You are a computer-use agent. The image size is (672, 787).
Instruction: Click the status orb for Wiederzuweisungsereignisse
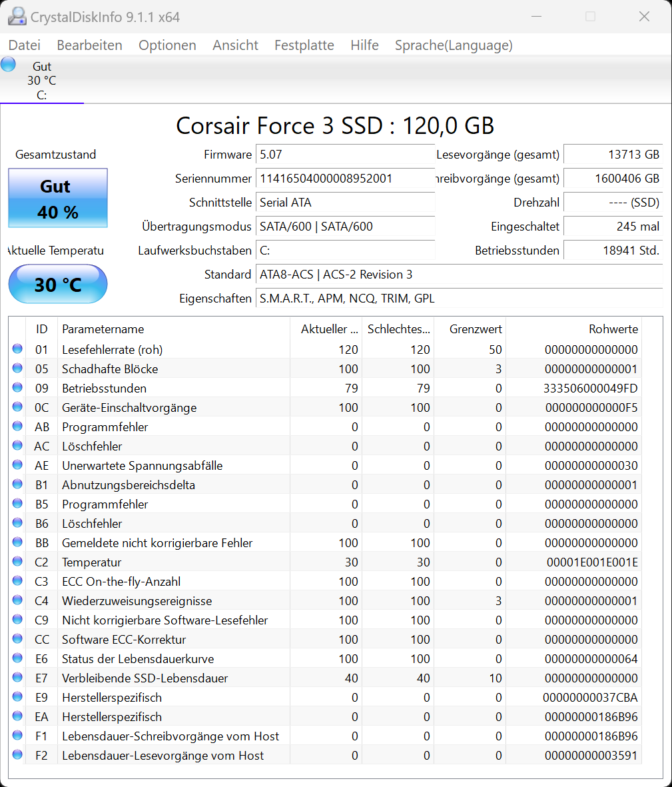click(17, 600)
